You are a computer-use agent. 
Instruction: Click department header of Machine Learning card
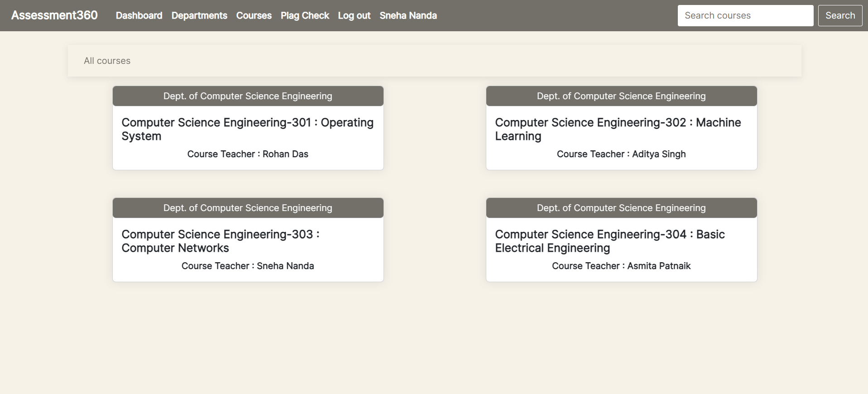pos(622,96)
